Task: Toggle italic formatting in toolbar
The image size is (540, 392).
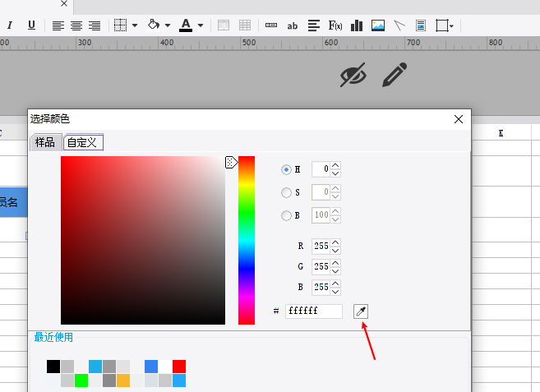Action: (x=10, y=25)
